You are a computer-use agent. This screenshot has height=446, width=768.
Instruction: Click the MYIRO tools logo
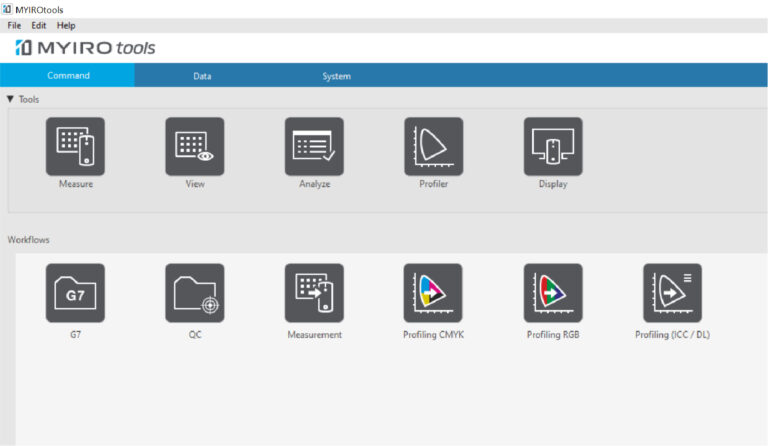tap(86, 48)
